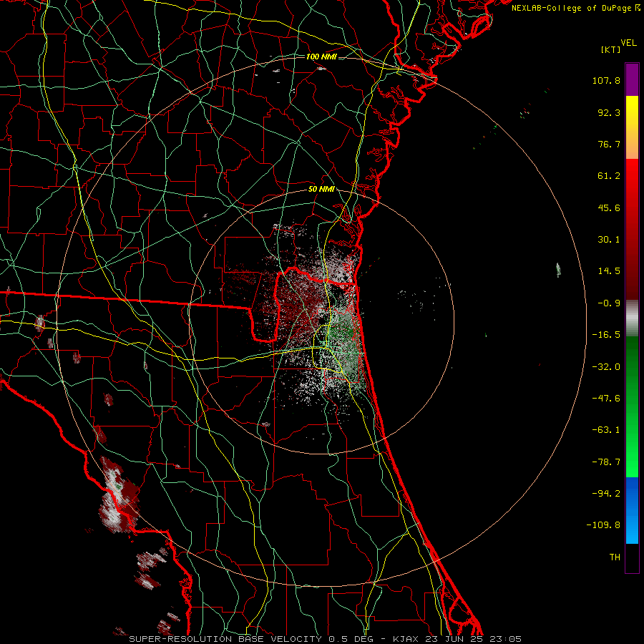Click the -109.8 legend value
Image resolution: width=644 pixels, height=644 pixels.
603,525
